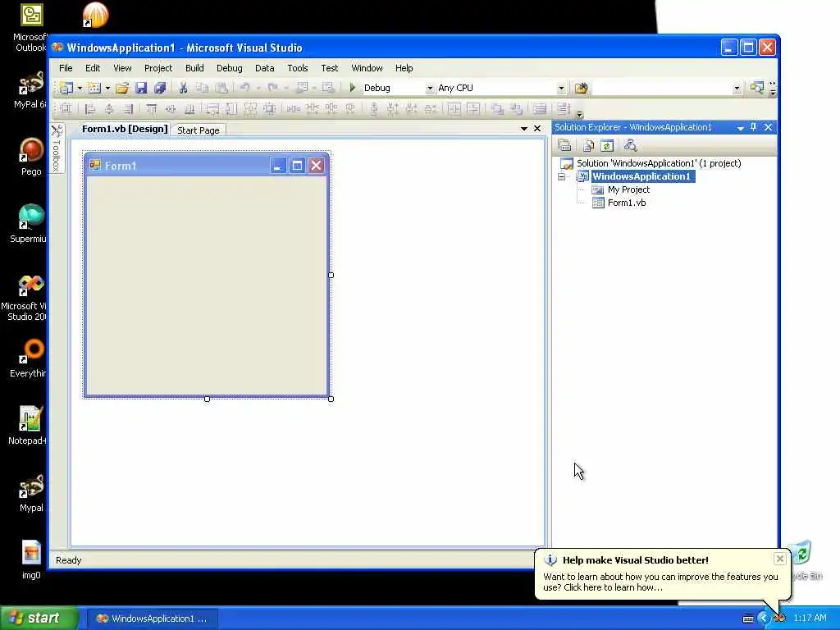Viewport: 840px width, 630px height.
Task: Open the New Project dropdown arrow
Action: point(80,88)
